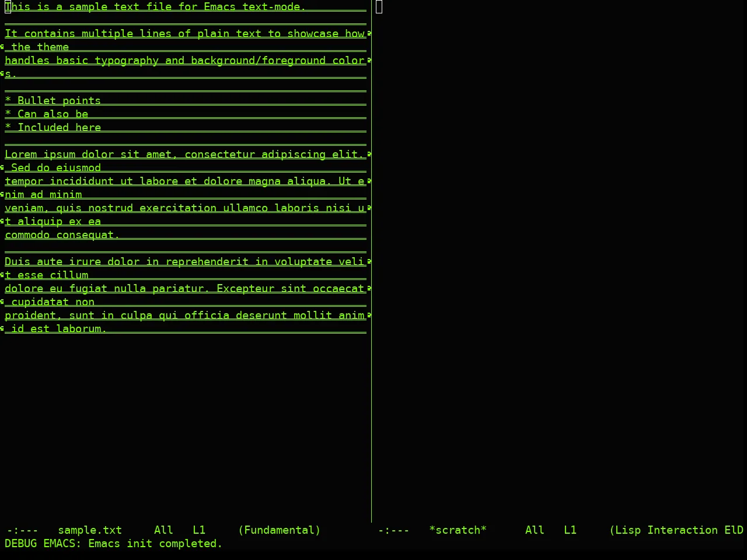
Task: Click the "* Bullet points" line
Action: tap(53, 101)
